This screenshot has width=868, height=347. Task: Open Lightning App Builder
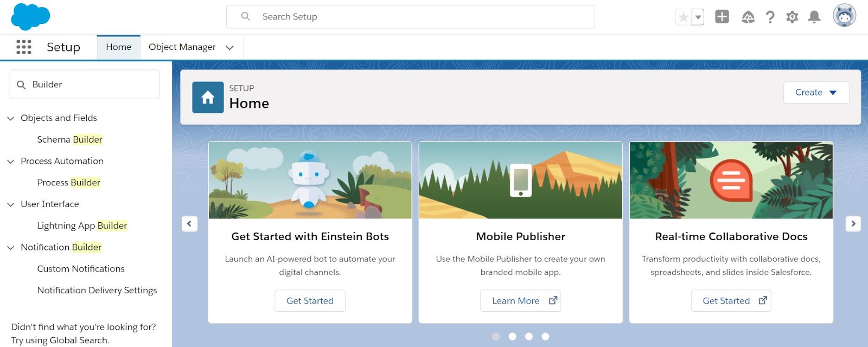[x=82, y=226]
